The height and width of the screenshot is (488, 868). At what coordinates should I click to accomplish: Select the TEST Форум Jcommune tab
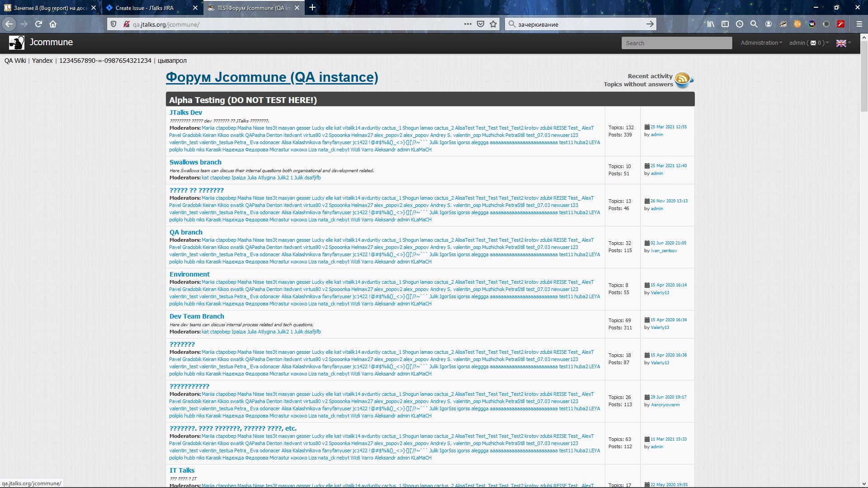point(254,8)
